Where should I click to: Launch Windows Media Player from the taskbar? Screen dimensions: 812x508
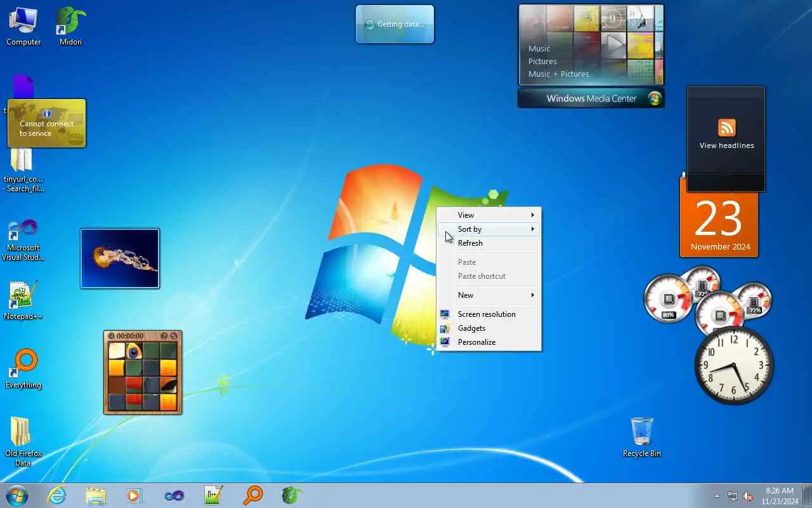coord(135,495)
